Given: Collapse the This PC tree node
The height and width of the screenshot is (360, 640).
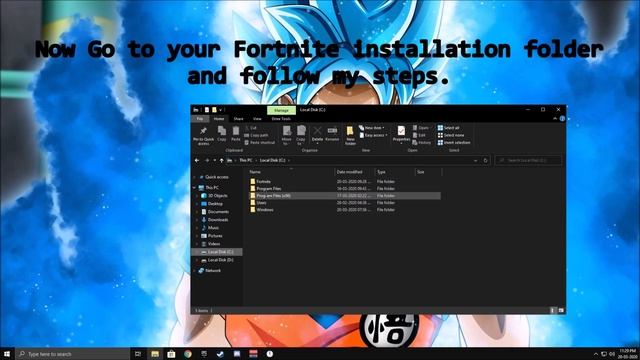Looking at the screenshot, I should 194,188.
